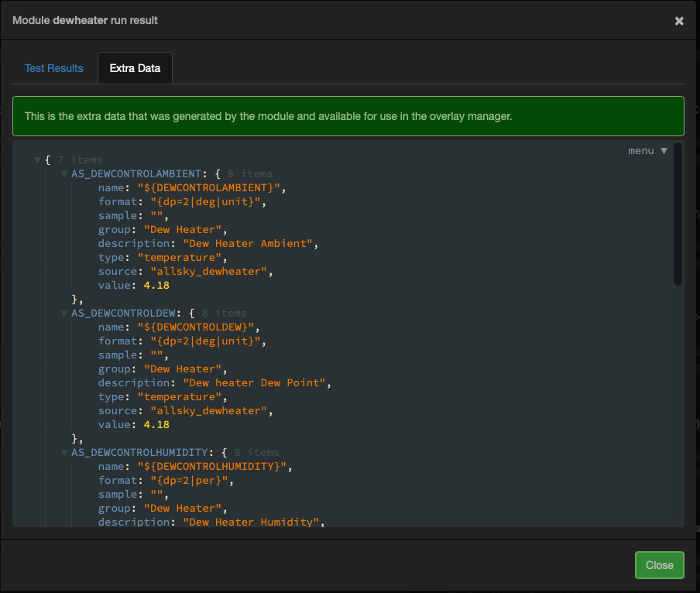Select the "Dew Heater Ambient" description value
The height and width of the screenshot is (593, 700).
click(250, 244)
